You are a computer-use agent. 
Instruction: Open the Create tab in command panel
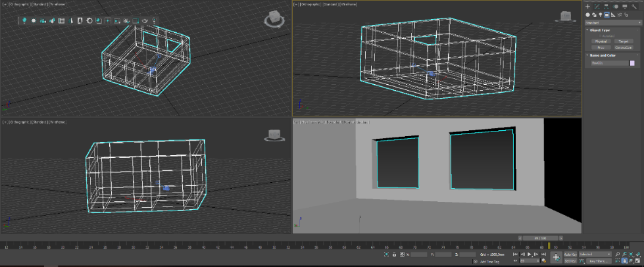click(588, 7)
